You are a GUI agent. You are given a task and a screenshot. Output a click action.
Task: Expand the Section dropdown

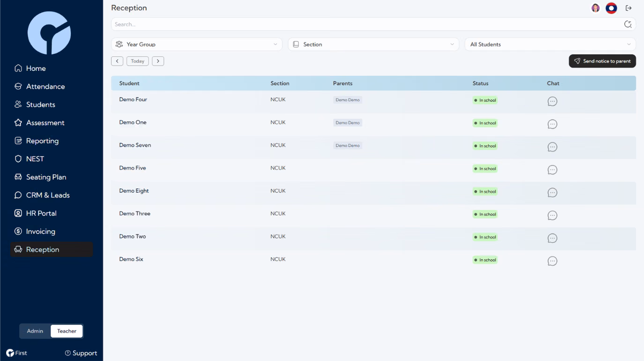(374, 45)
